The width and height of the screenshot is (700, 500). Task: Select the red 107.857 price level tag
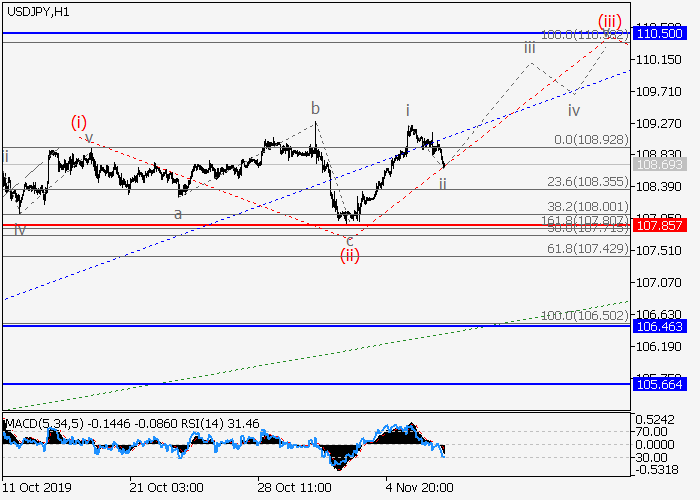pyautogui.click(x=656, y=225)
